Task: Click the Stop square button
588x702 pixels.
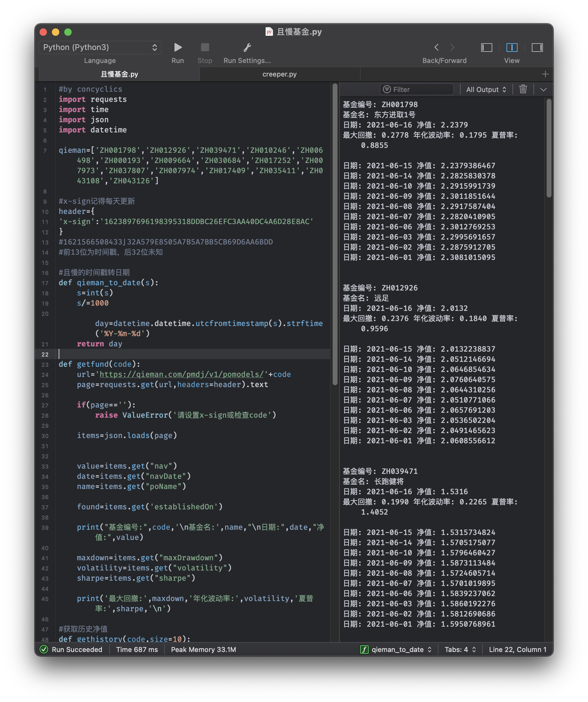Action: 205,48
